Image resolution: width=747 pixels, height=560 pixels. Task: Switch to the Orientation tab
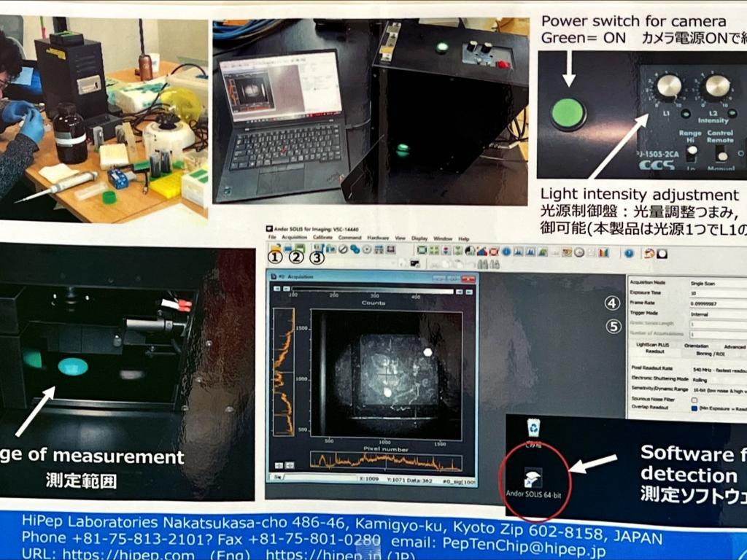[696, 346]
